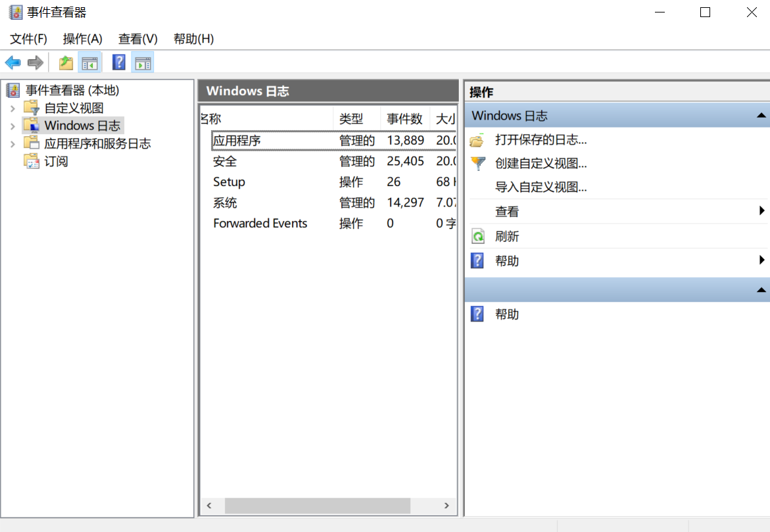This screenshot has height=532, width=770.
Task: Click the 事件查看器 (本地) root node icon
Action: pyautogui.click(x=13, y=90)
